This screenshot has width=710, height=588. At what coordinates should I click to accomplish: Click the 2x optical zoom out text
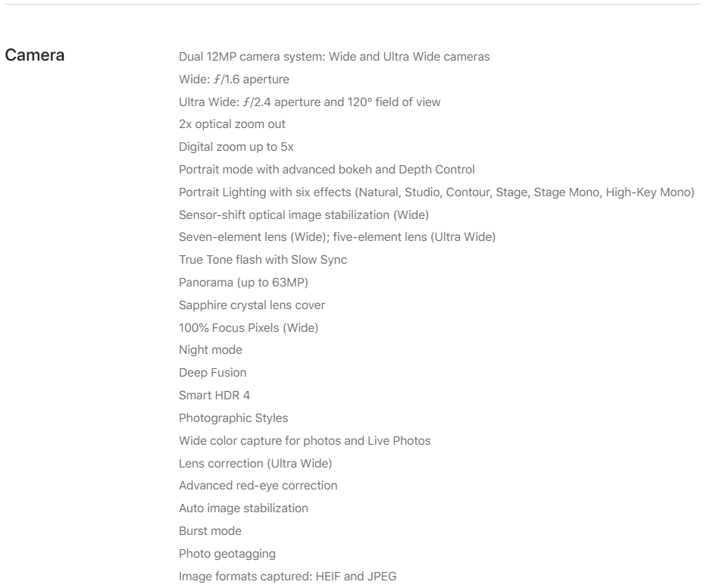(232, 124)
